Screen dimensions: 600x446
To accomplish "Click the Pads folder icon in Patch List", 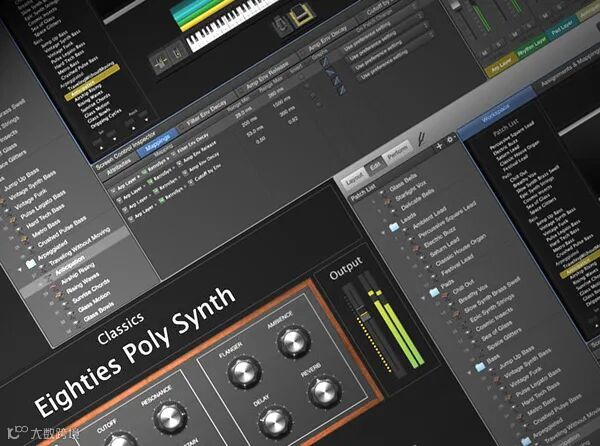I will (434, 293).
